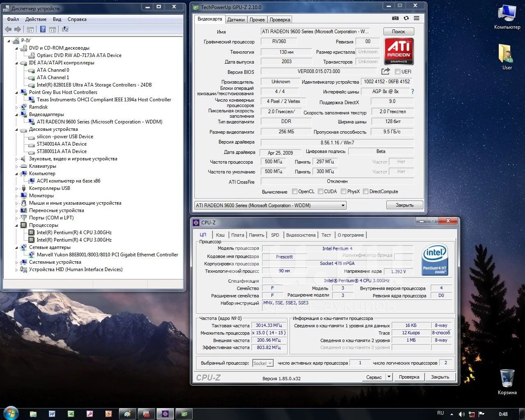The image size is (525, 420).
Task: Launch Excel from the taskbar
Action: (x=71, y=414)
